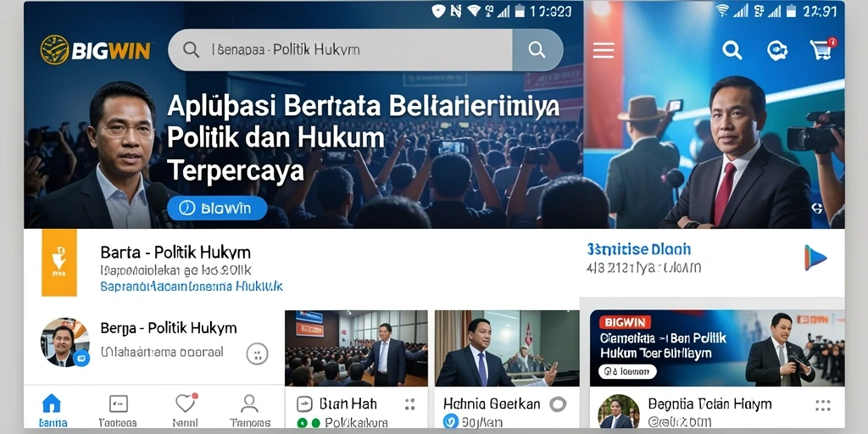Viewport: 868px width, 434px height.
Task: Click the Bian Hah card title
Action: pos(348,403)
